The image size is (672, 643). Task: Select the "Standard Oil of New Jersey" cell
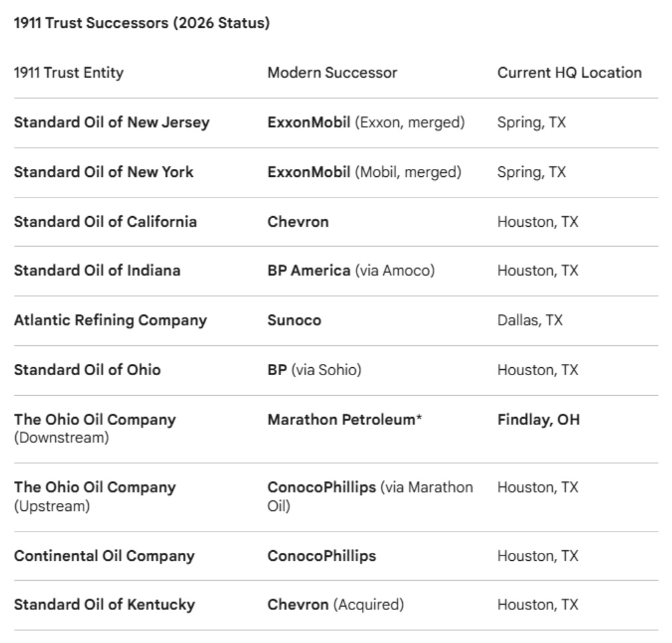point(111,123)
